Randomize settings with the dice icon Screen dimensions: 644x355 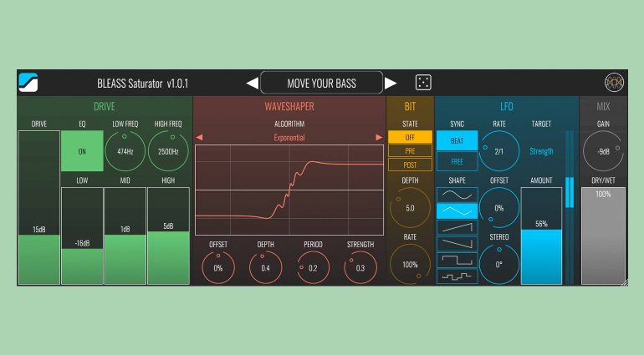click(x=423, y=83)
